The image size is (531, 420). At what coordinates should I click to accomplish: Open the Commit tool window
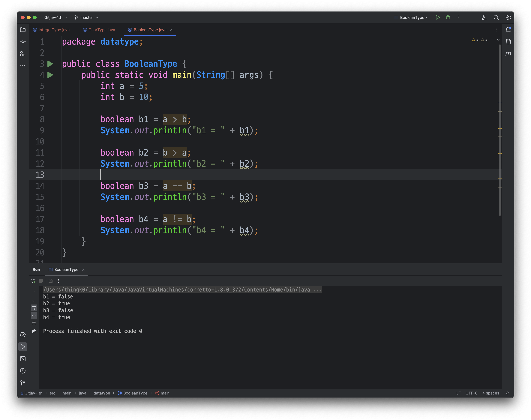coord(23,42)
